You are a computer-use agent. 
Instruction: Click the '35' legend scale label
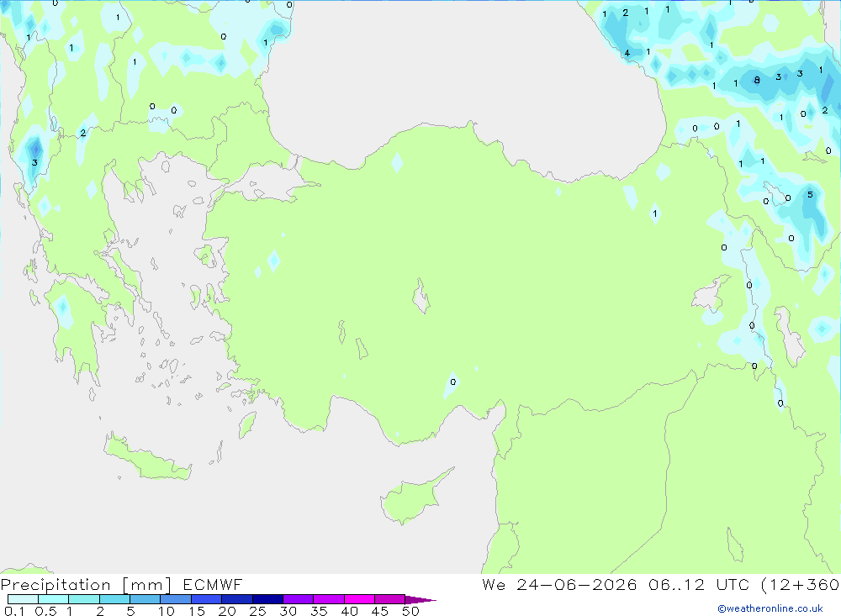[319, 611]
